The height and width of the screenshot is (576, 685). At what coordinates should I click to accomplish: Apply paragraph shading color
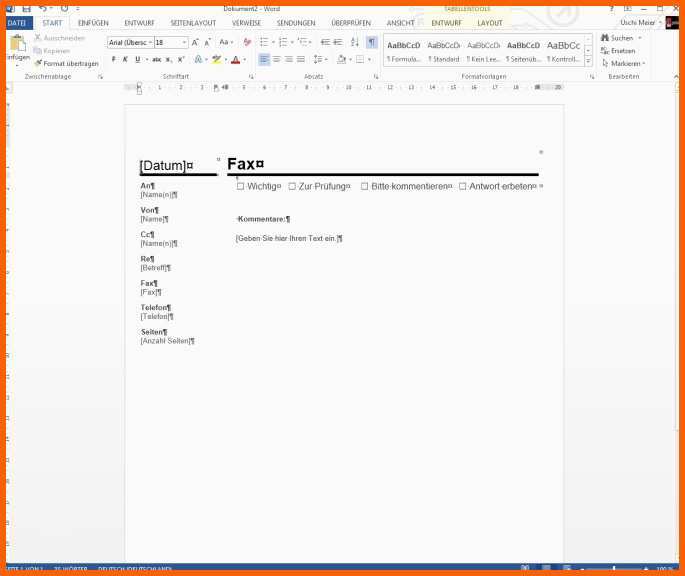(x=342, y=59)
